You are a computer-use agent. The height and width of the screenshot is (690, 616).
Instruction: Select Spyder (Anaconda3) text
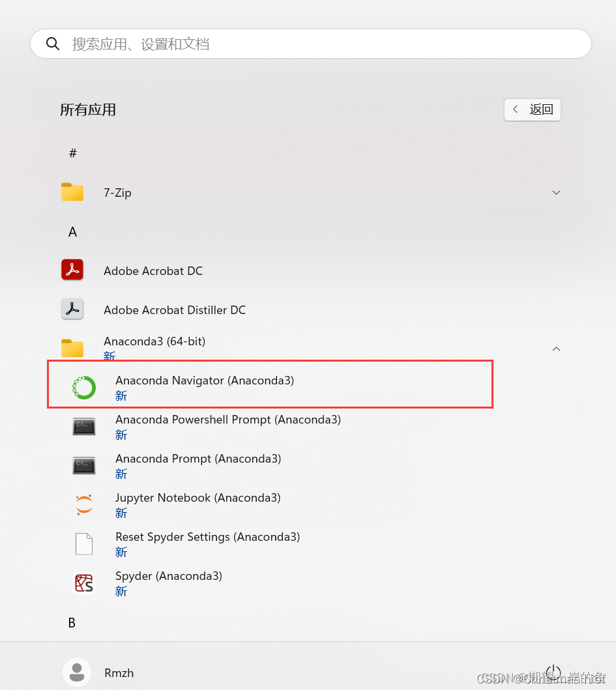tap(169, 577)
